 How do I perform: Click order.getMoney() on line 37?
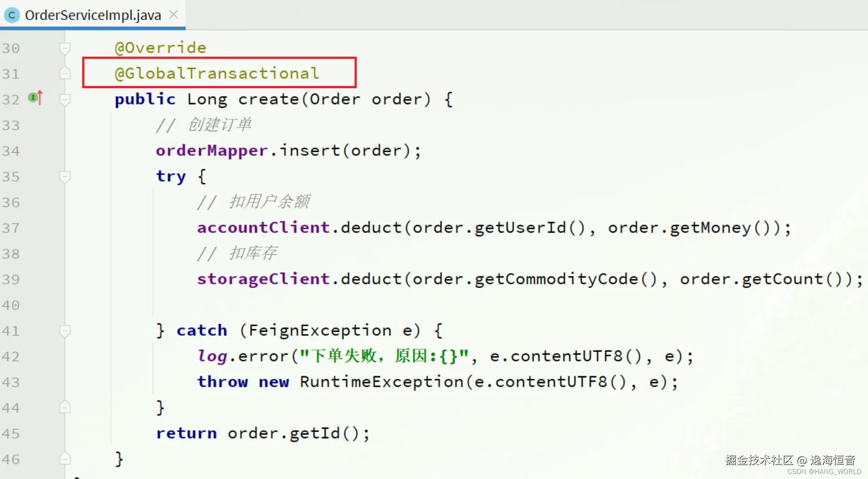(694, 227)
